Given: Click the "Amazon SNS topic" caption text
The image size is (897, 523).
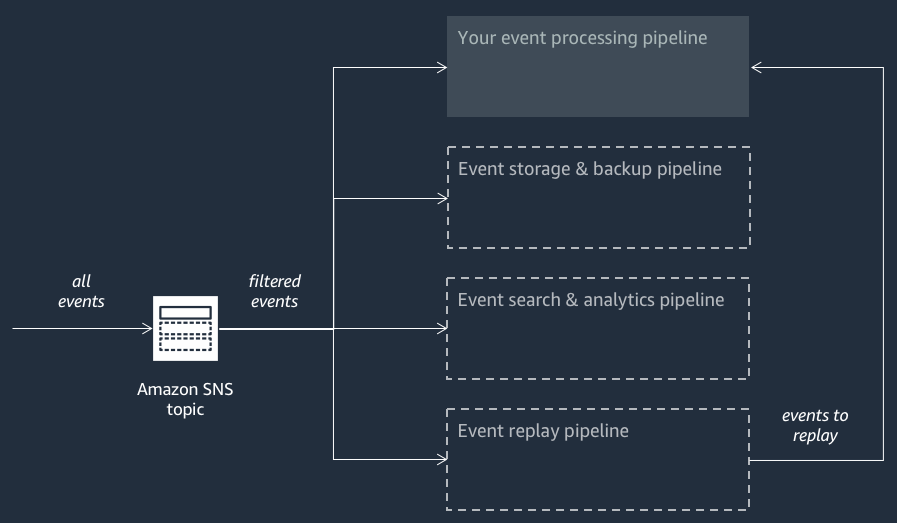Looking at the screenshot, I should click(185, 399).
